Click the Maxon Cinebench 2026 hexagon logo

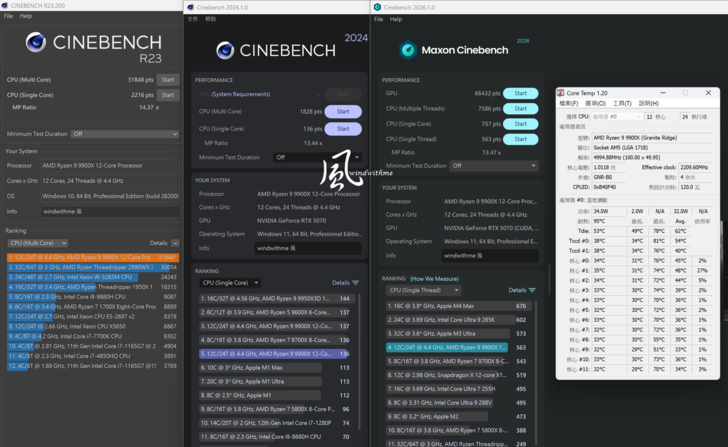coord(408,50)
